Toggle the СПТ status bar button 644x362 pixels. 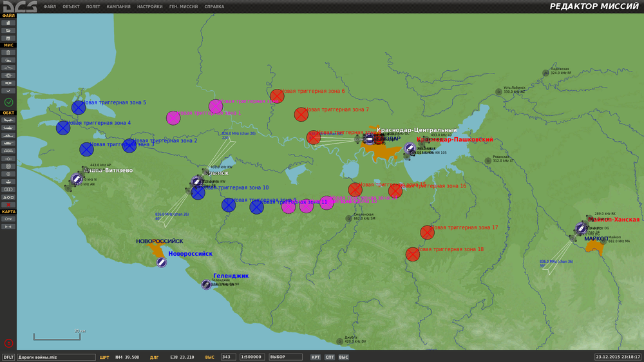pyautogui.click(x=329, y=357)
